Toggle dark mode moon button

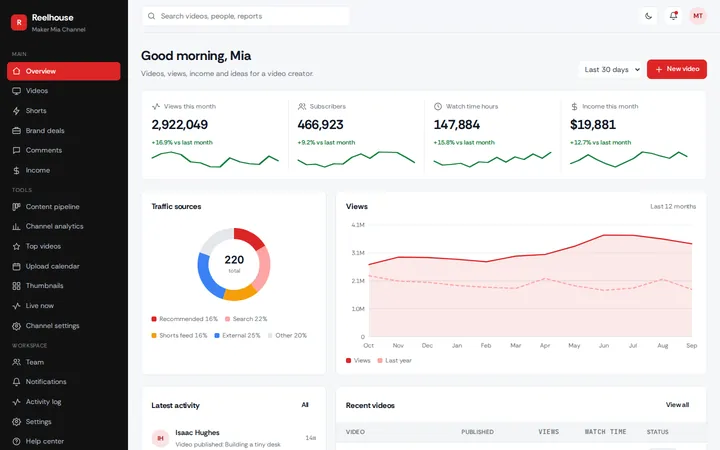tap(648, 16)
